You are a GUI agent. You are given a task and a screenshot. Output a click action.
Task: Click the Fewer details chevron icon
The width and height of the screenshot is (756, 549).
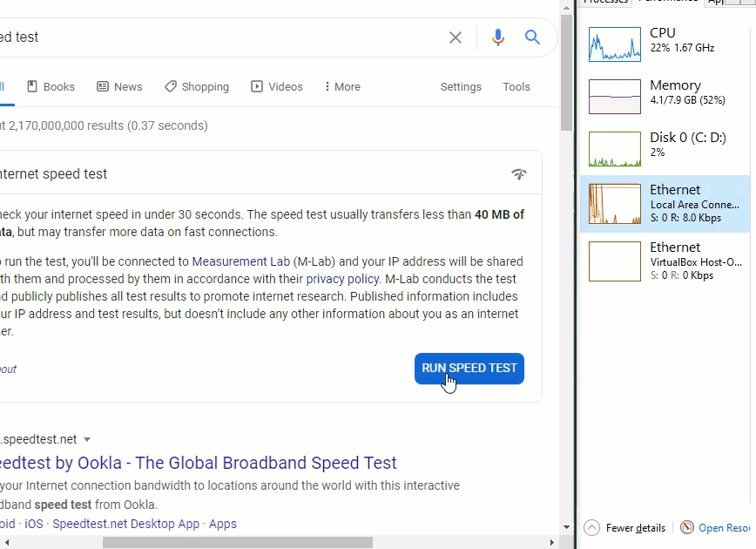[591, 528]
